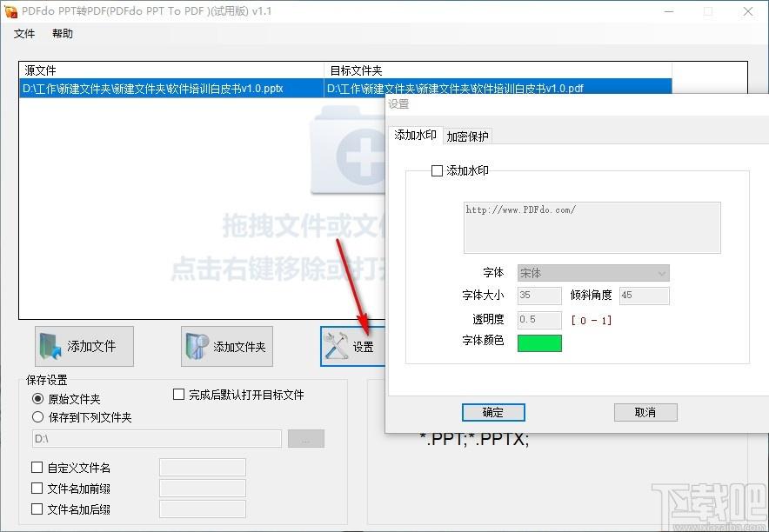Open Settings via the 设置 tools button
769x532 pixels.
tap(352, 346)
